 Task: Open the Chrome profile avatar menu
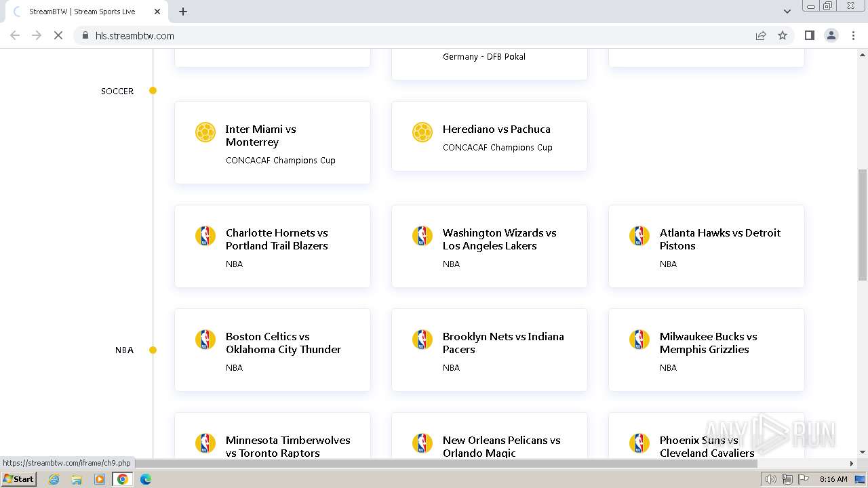pyautogui.click(x=831, y=35)
